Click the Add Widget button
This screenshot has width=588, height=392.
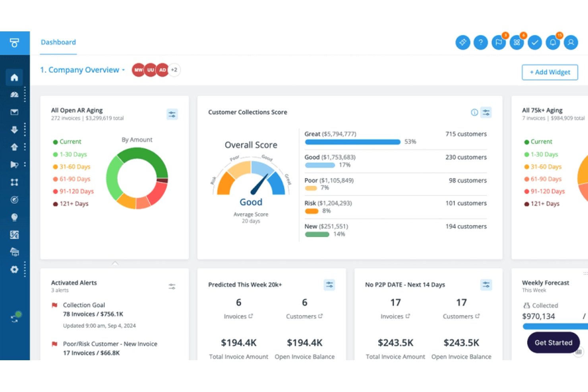[550, 72]
